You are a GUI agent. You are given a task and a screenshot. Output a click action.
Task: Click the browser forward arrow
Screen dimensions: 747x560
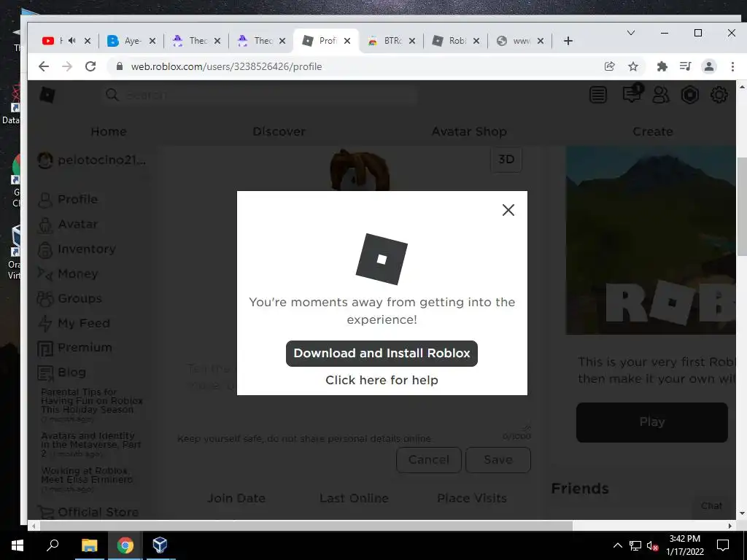coord(66,66)
